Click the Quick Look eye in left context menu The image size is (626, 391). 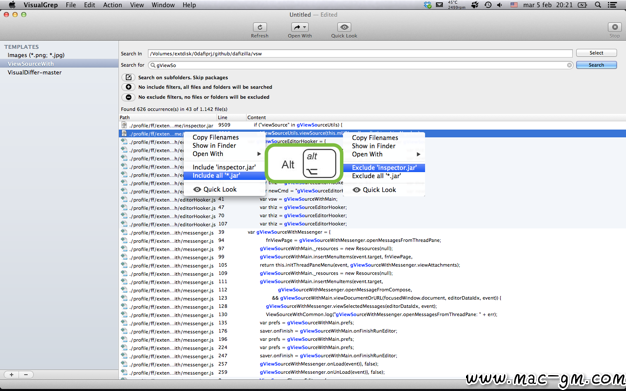coord(197,189)
